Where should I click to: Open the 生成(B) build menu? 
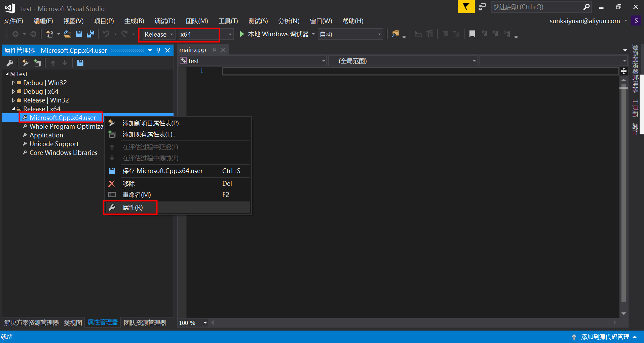tap(134, 21)
